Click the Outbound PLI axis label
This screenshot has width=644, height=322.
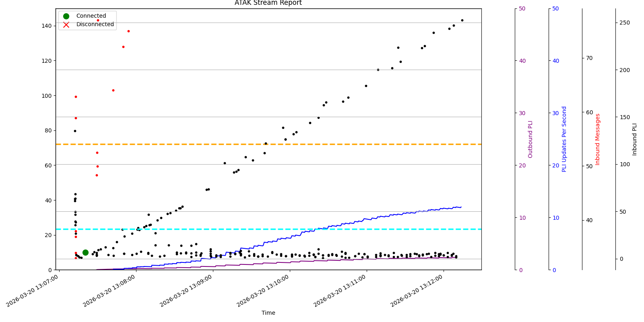pos(530,139)
